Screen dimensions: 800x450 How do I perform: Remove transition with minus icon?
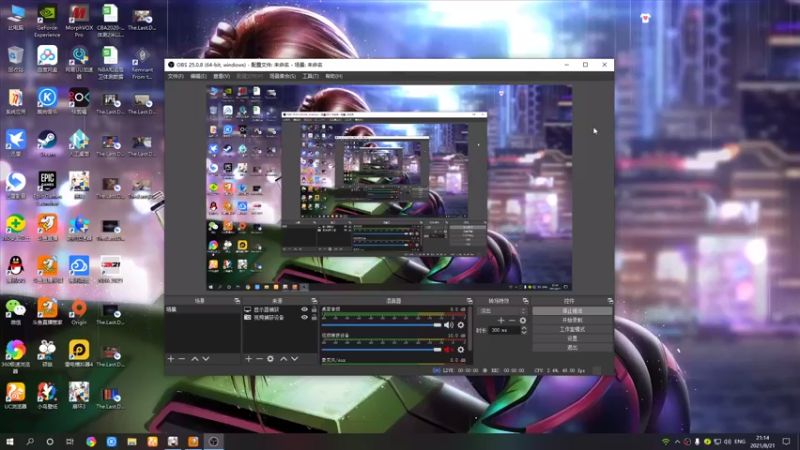point(512,320)
